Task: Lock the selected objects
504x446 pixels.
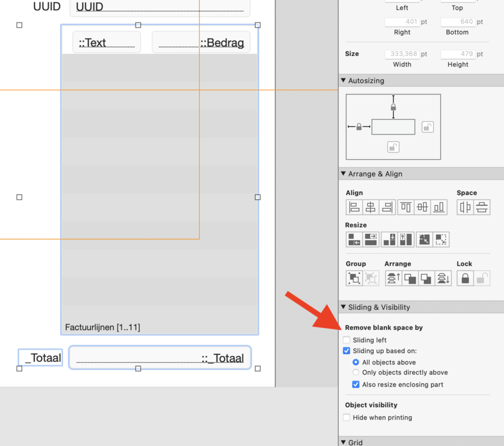Action: coord(465,278)
